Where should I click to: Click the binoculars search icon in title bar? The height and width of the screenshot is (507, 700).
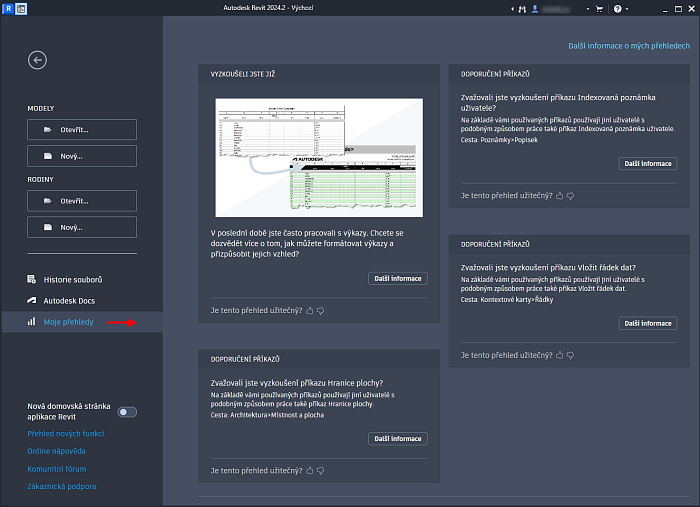click(x=521, y=8)
